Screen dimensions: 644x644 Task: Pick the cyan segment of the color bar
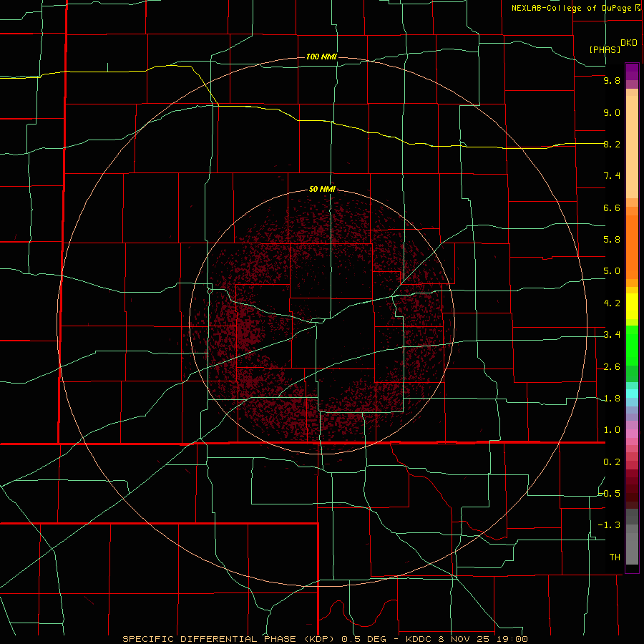pyautogui.click(x=632, y=394)
